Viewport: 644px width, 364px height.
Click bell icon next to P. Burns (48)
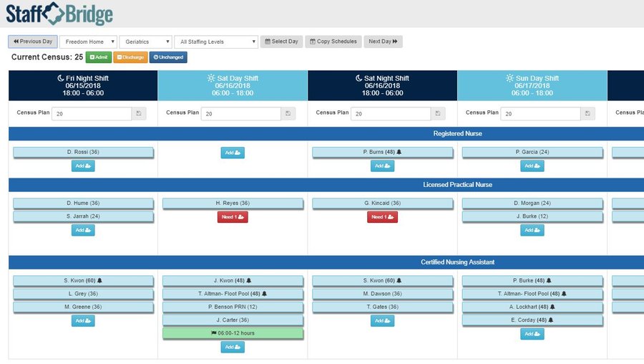point(399,152)
